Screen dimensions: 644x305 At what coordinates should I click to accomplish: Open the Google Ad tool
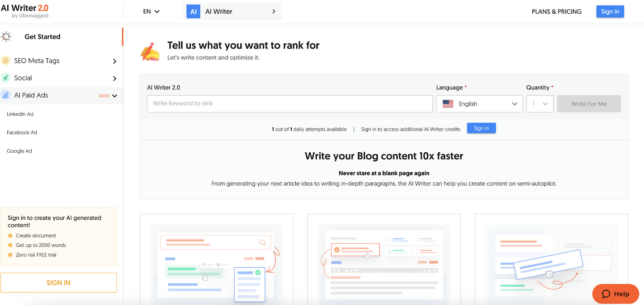[x=19, y=151]
